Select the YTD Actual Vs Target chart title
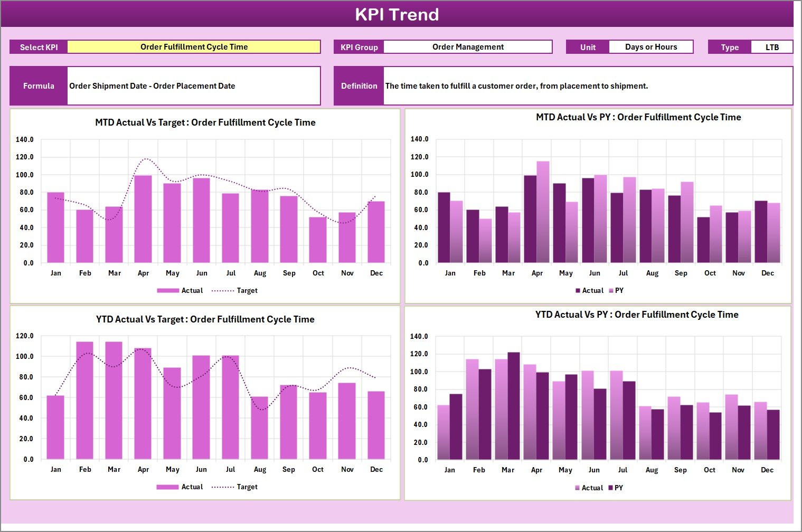The height and width of the screenshot is (532, 802). click(x=205, y=319)
